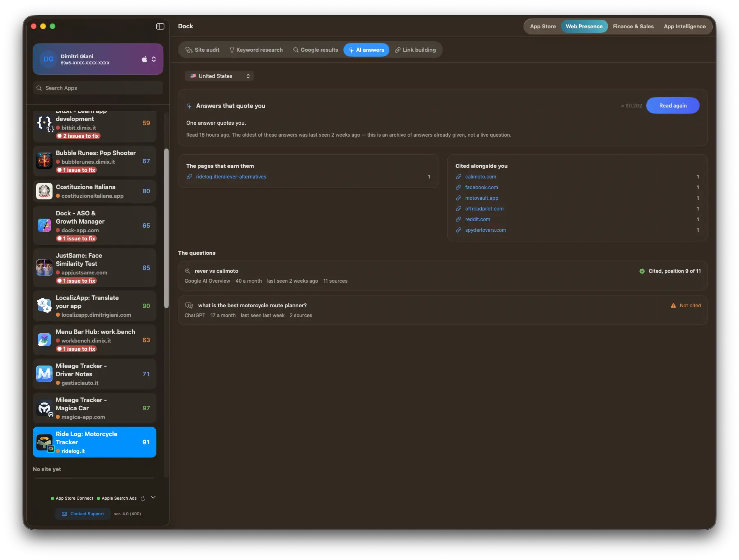Screen dimensions: 739x560
Task: Click the 'Not cited' warning status
Action: (x=686, y=306)
